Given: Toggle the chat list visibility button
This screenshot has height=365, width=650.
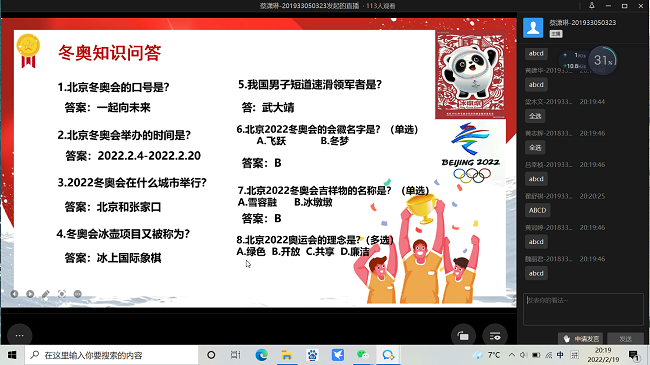Looking at the screenshot, I should (495, 336).
